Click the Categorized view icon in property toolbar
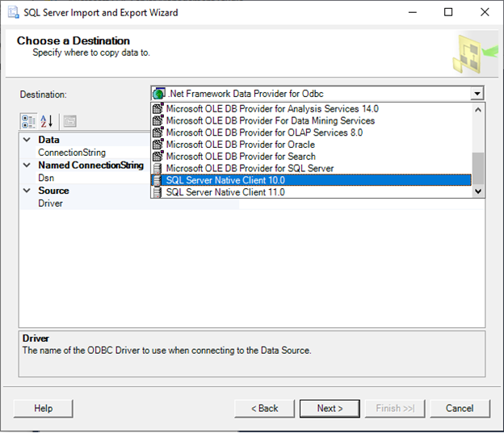The height and width of the screenshot is (433, 504). [28, 121]
